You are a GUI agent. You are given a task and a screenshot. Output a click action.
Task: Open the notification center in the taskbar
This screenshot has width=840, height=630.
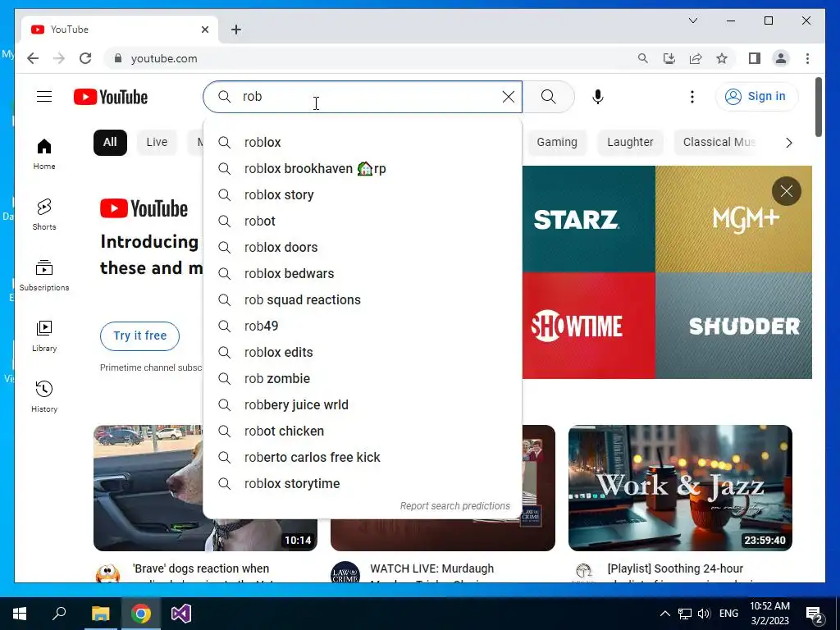[x=815, y=614]
